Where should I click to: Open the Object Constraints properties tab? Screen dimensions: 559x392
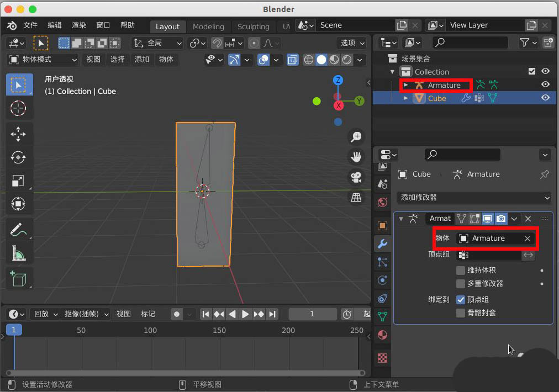coord(382,298)
